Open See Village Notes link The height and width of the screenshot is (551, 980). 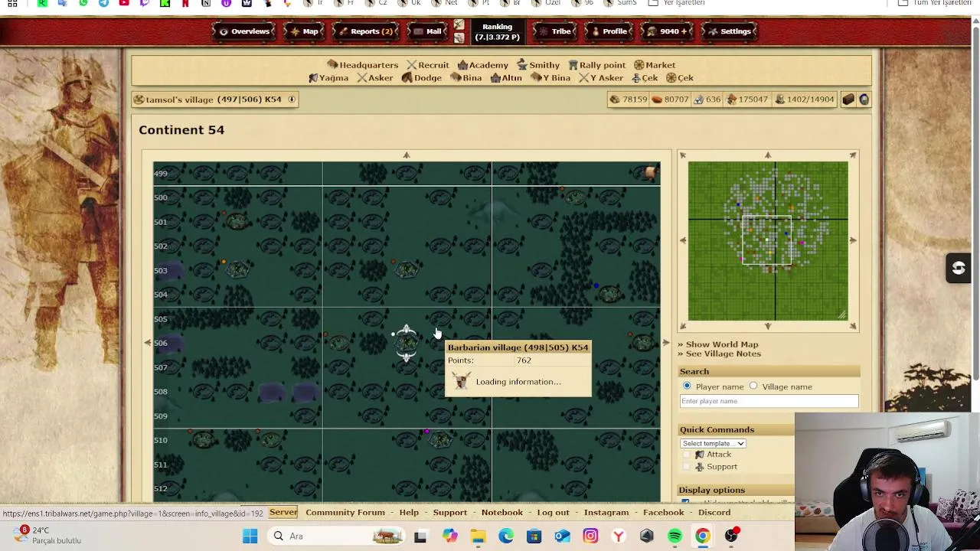coord(724,354)
